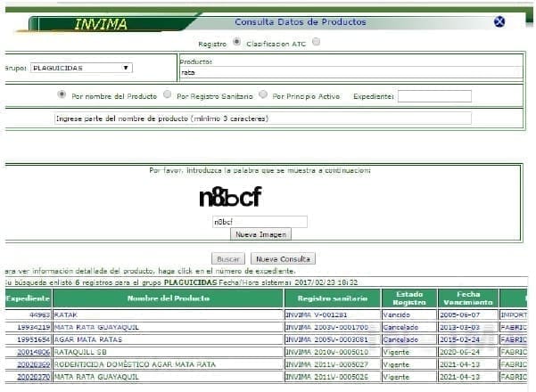The height and width of the screenshot is (392, 536).
Task: Choose Por nombre del Producto radio
Action: click(x=62, y=94)
